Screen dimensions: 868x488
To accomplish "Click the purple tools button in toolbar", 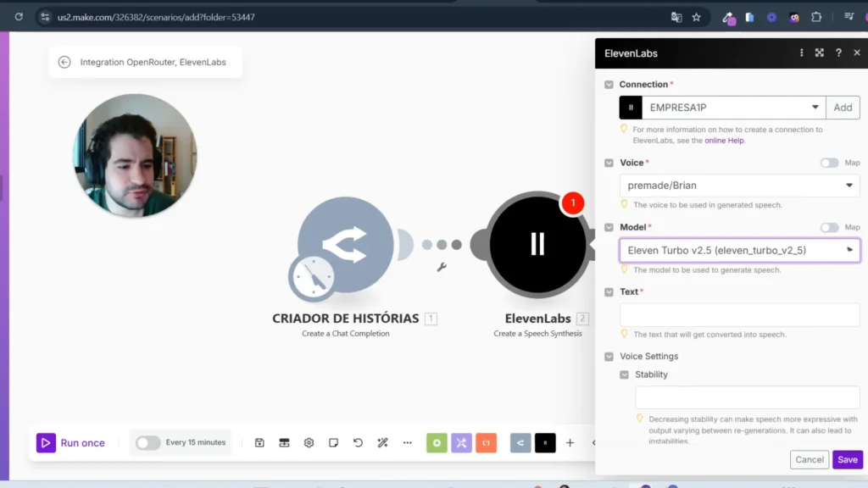I will point(461,442).
